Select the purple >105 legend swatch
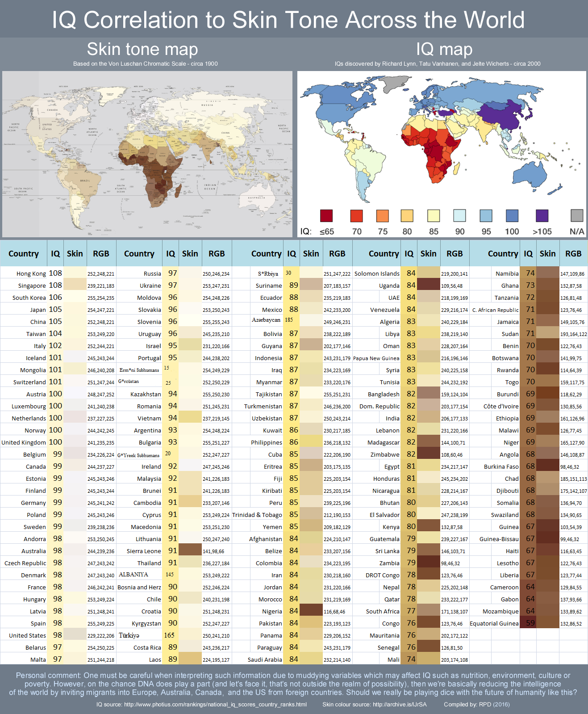Screen dimensions: 588x714 click(542, 216)
